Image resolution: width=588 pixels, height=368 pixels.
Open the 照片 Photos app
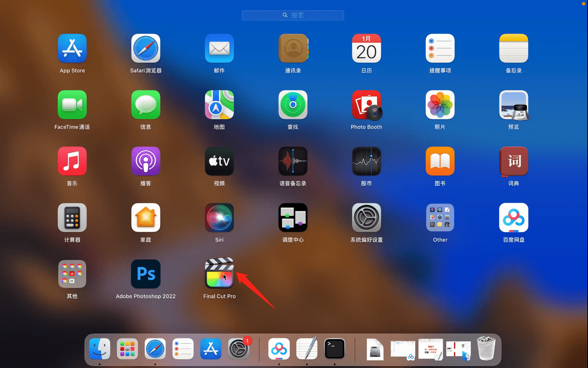[x=440, y=105]
